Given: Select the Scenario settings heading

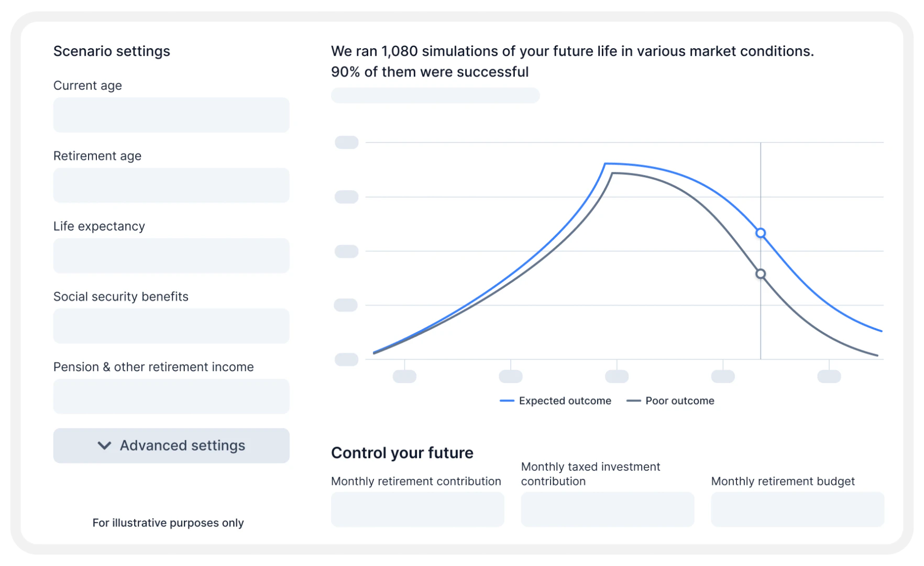Looking at the screenshot, I should coord(112,51).
